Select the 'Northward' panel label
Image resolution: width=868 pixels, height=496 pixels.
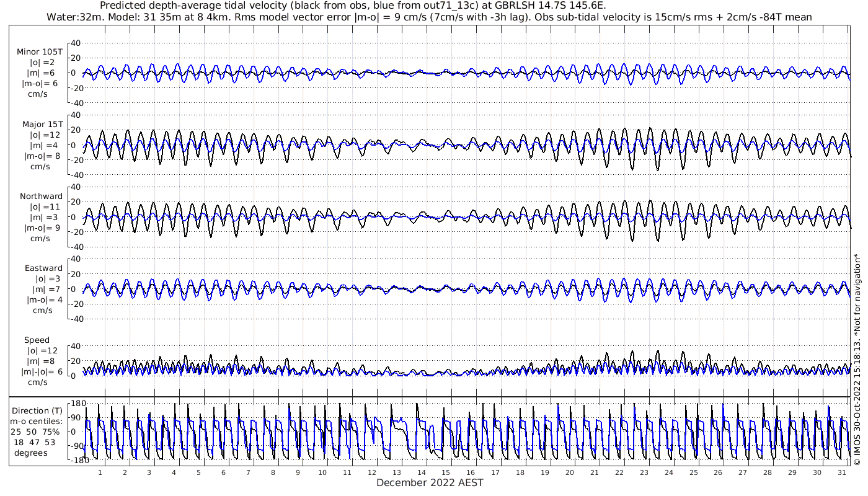click(x=42, y=197)
